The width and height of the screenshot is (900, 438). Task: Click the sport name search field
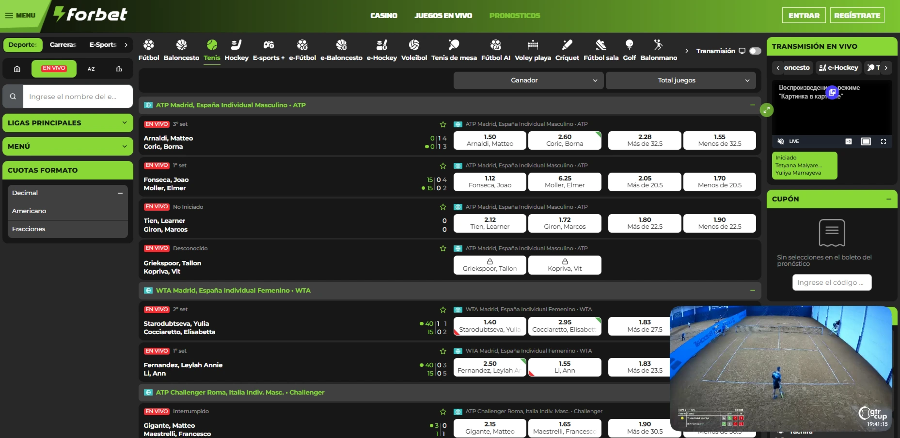click(77, 97)
